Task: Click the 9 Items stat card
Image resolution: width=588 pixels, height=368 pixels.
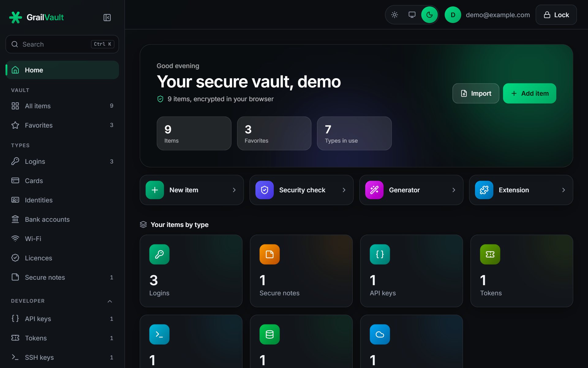Action: tap(194, 133)
